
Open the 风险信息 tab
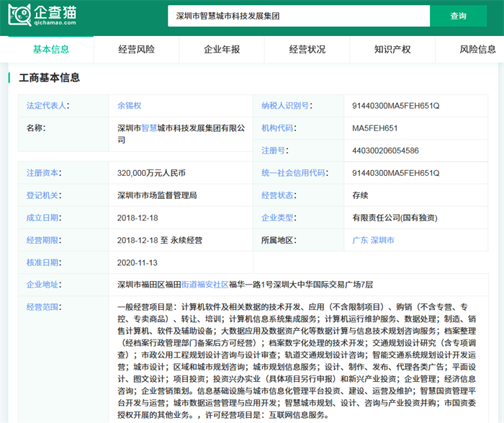(477, 50)
